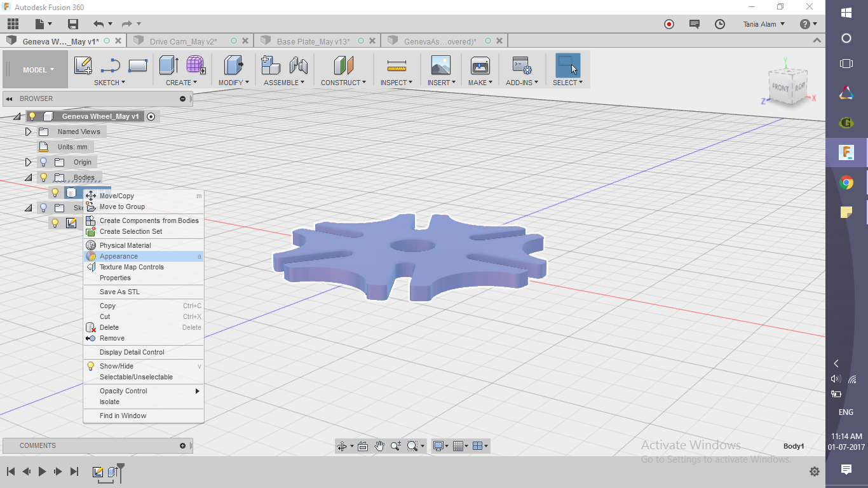Click the Undo arrow
This screenshot has width=868, height=488.
[98, 24]
